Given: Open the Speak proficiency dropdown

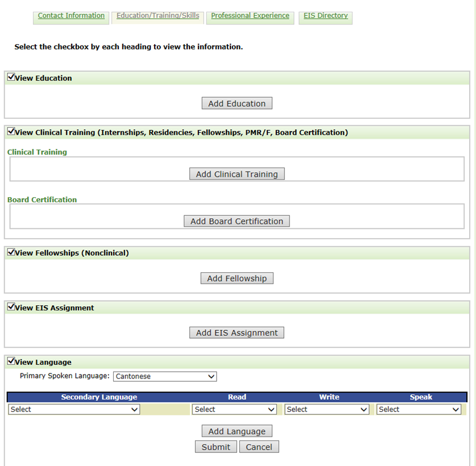Looking at the screenshot, I should (x=419, y=409).
